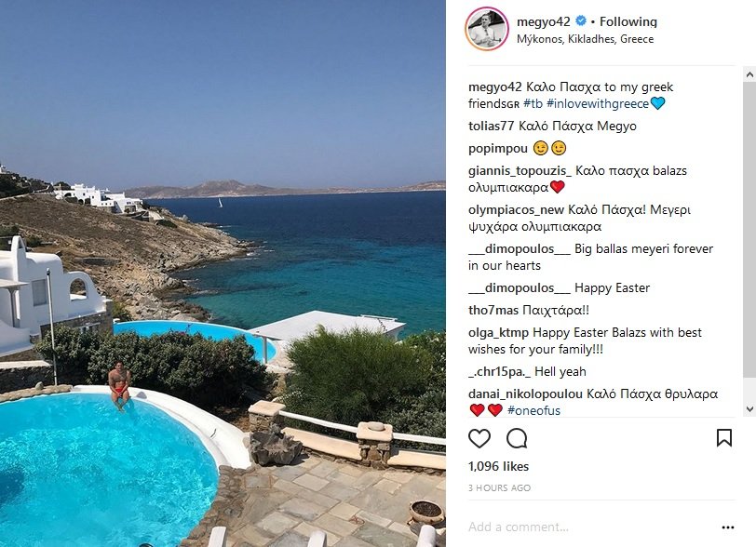Open the #oneofus hashtag

533,410
